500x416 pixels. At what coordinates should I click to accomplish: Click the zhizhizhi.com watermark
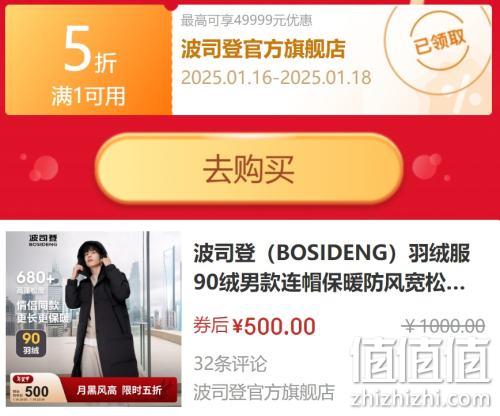tap(421, 399)
